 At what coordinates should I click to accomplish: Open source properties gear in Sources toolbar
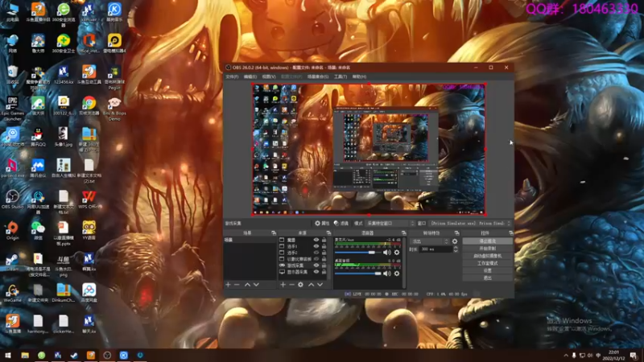(x=300, y=285)
